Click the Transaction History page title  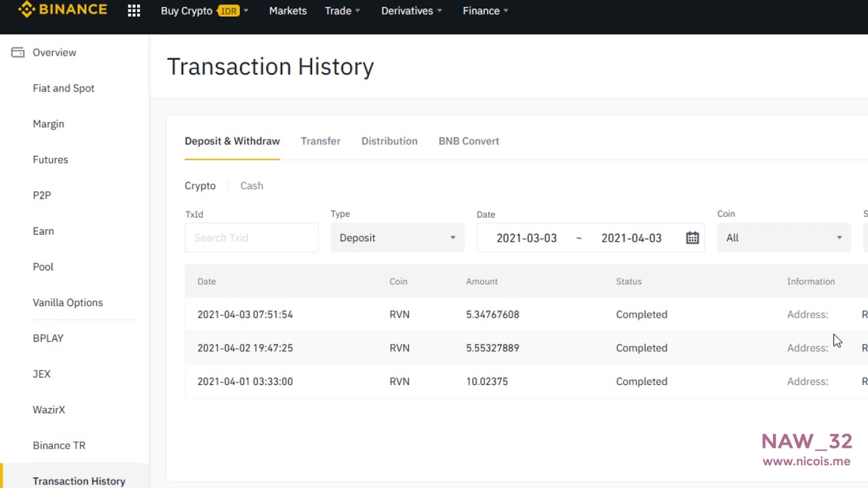[x=271, y=66]
